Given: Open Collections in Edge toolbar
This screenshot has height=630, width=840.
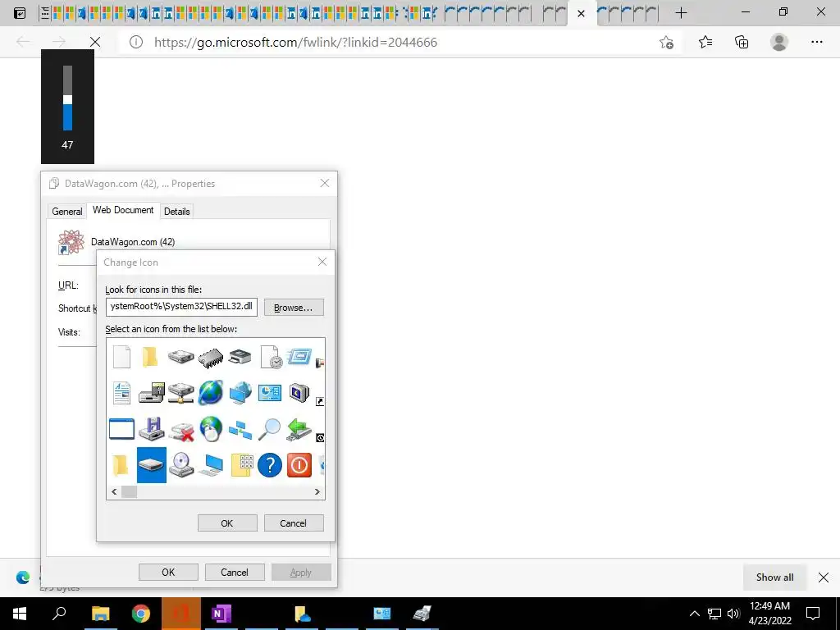Looking at the screenshot, I should (x=742, y=42).
